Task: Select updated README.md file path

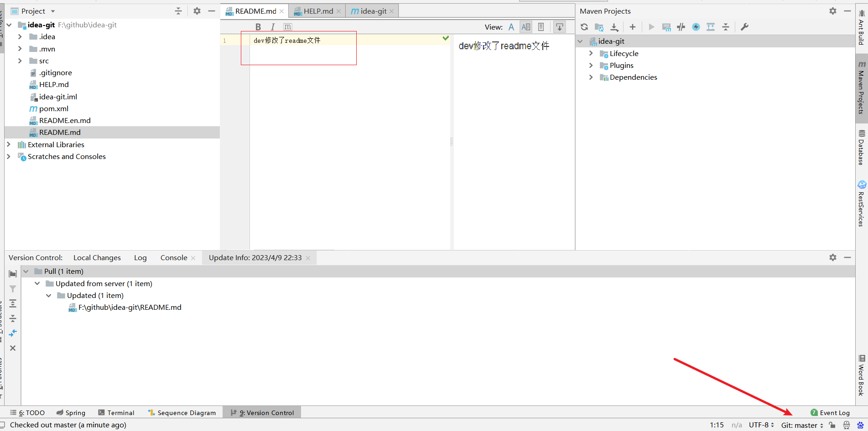Action: click(x=130, y=307)
